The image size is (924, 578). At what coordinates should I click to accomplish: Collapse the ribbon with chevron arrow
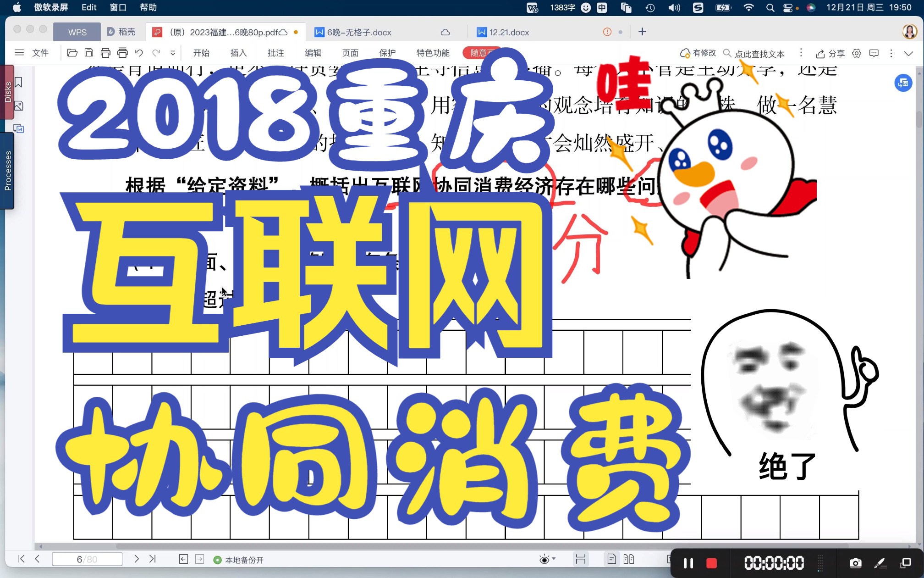pos(908,53)
